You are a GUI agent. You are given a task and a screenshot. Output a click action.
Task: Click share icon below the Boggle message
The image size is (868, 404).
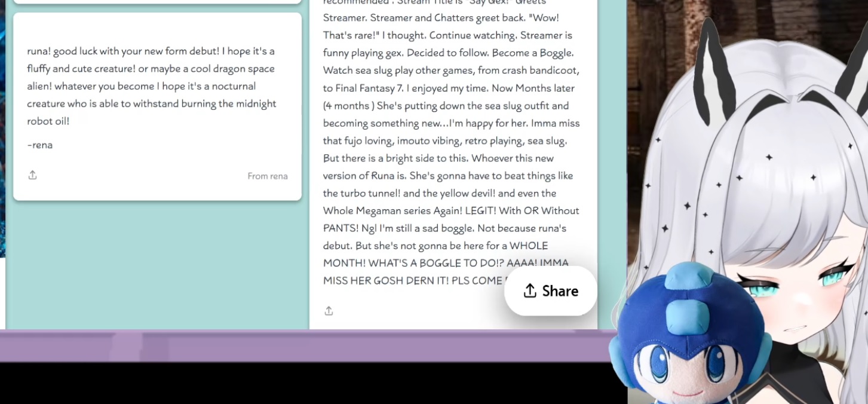(x=329, y=311)
